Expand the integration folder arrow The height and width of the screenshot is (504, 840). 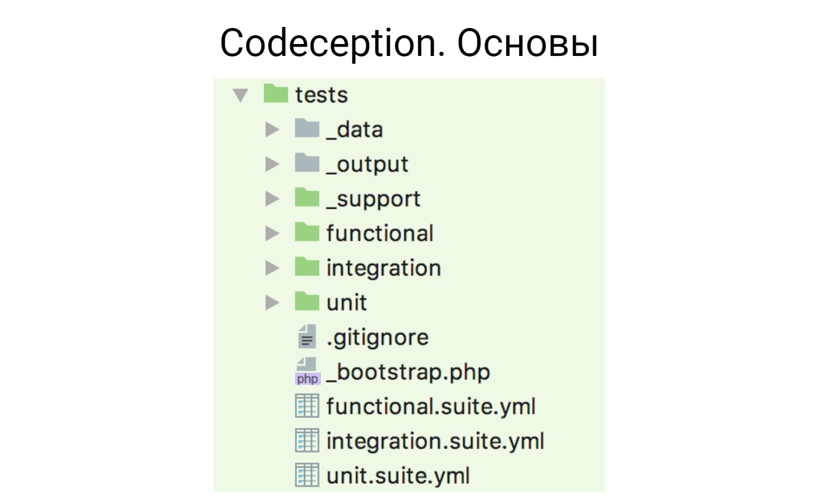point(272,268)
